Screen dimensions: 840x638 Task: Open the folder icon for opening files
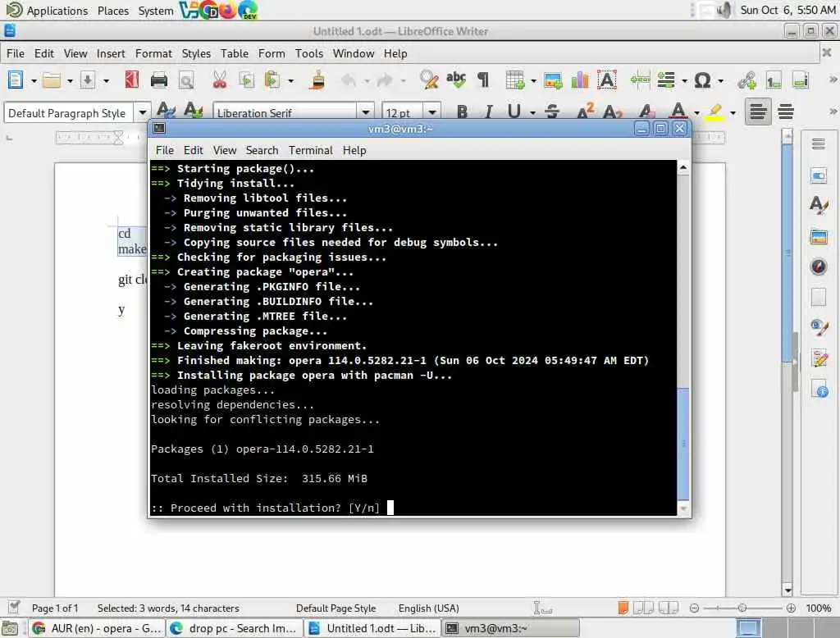(52, 80)
